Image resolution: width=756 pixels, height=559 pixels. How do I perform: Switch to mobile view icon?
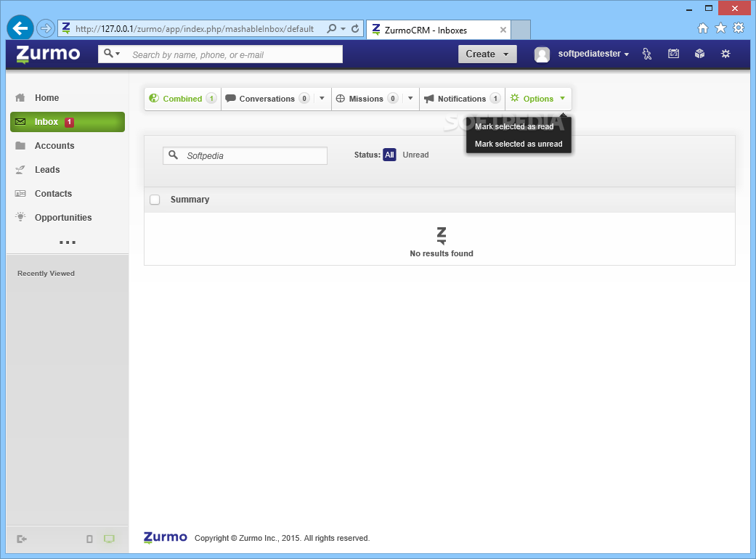[x=89, y=539]
